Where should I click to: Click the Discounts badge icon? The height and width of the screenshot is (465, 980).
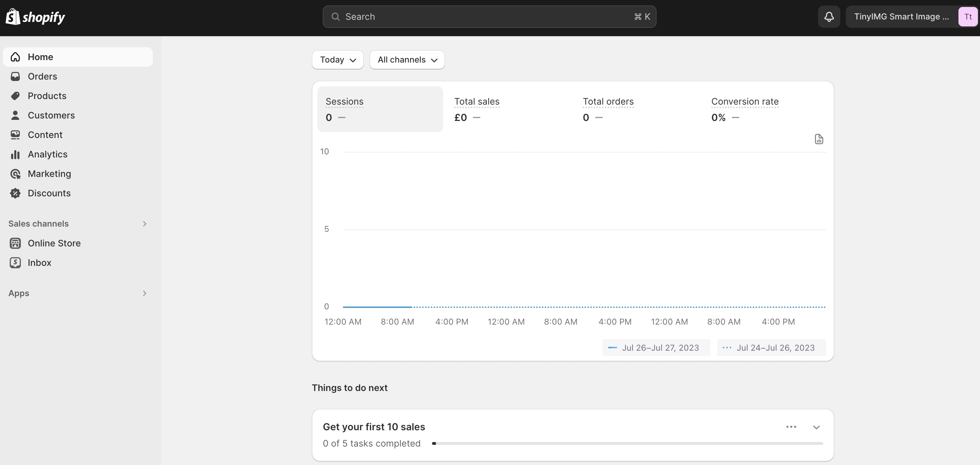(15, 193)
